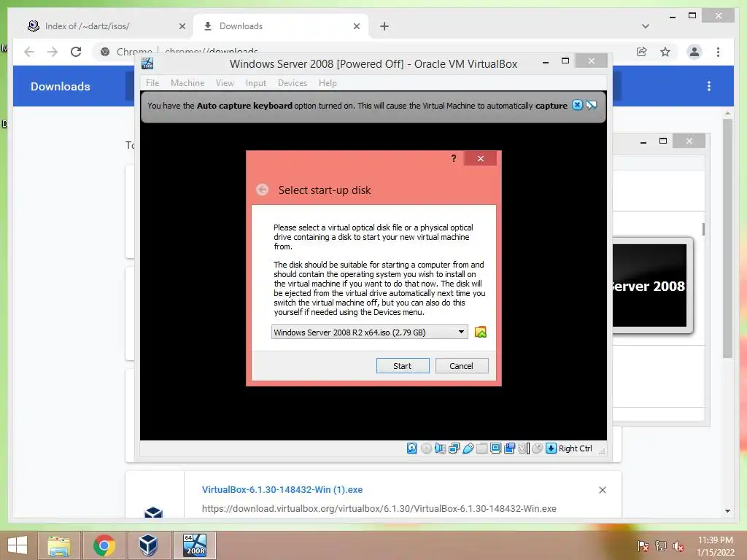This screenshot has width=747, height=560.
Task: Click the CPU virtualization V icon in status bar
Action: (x=524, y=448)
